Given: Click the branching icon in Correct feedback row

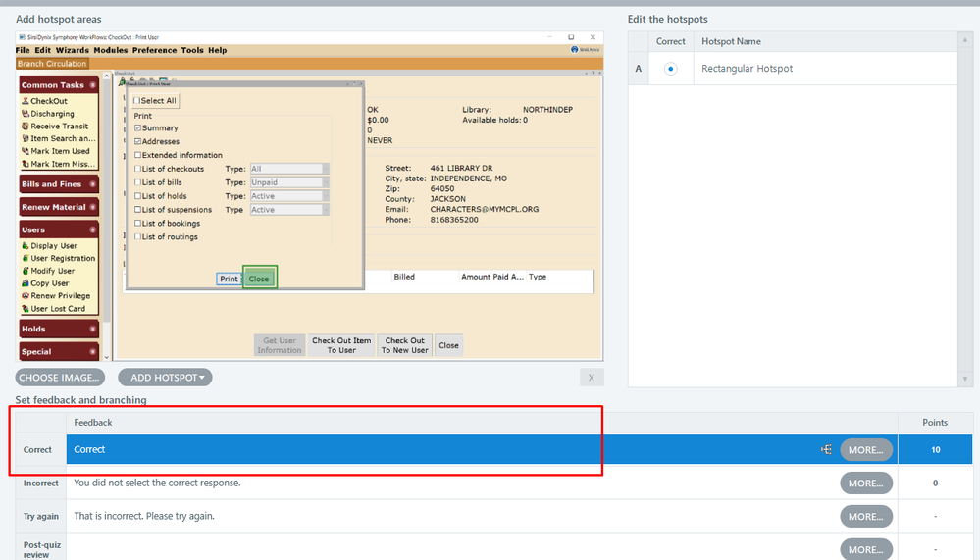Looking at the screenshot, I should click(x=825, y=449).
